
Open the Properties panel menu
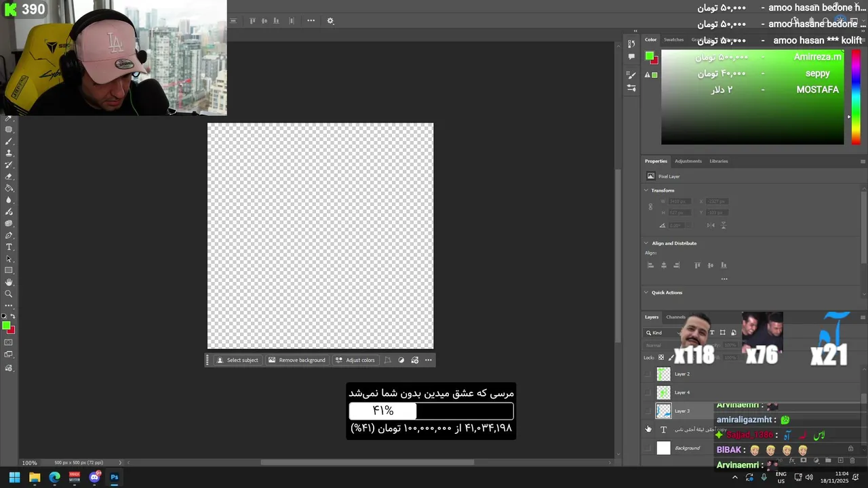coord(863,161)
